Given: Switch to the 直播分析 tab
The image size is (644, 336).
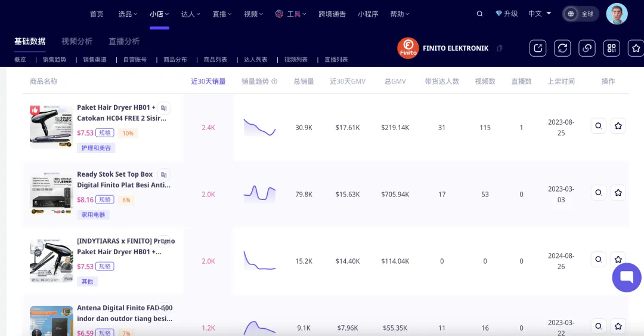Looking at the screenshot, I should pyautogui.click(x=124, y=41).
